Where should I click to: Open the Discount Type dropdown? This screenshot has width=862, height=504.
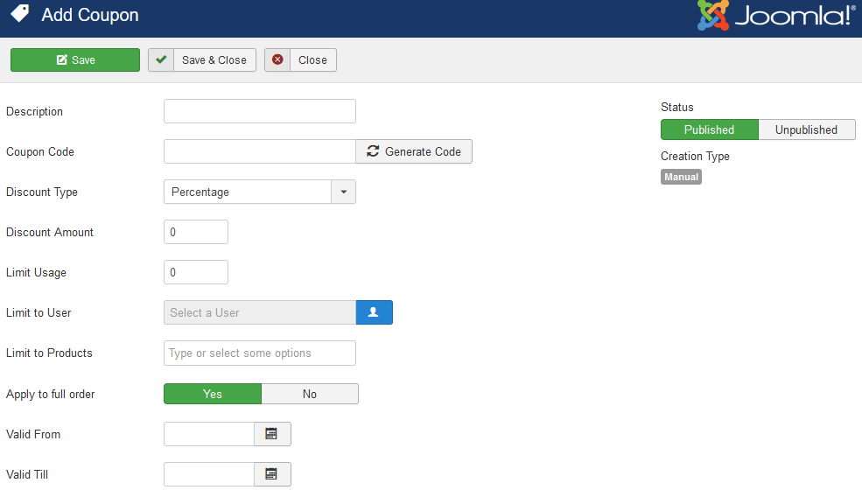[260, 192]
